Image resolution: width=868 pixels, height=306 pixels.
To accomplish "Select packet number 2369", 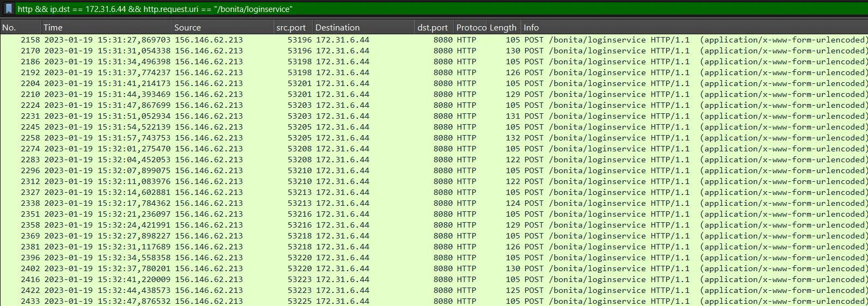I will pyautogui.click(x=434, y=236).
